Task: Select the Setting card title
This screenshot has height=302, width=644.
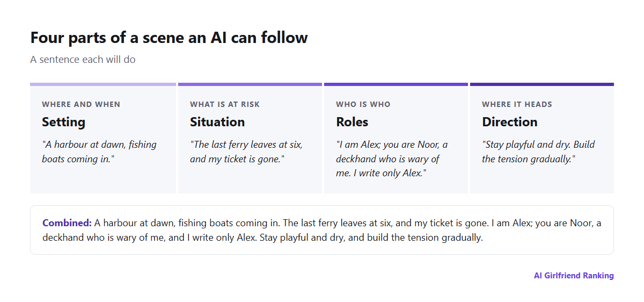Action: (x=63, y=122)
